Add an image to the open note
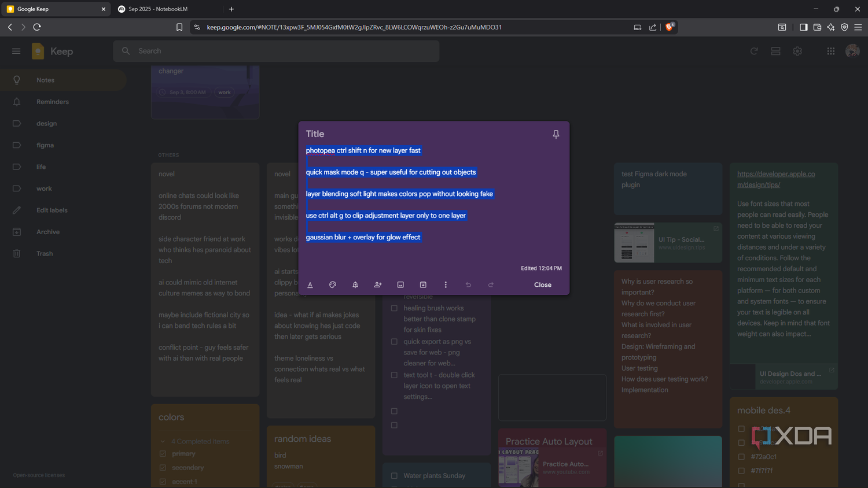Viewport: 868px width, 488px height. click(x=400, y=284)
